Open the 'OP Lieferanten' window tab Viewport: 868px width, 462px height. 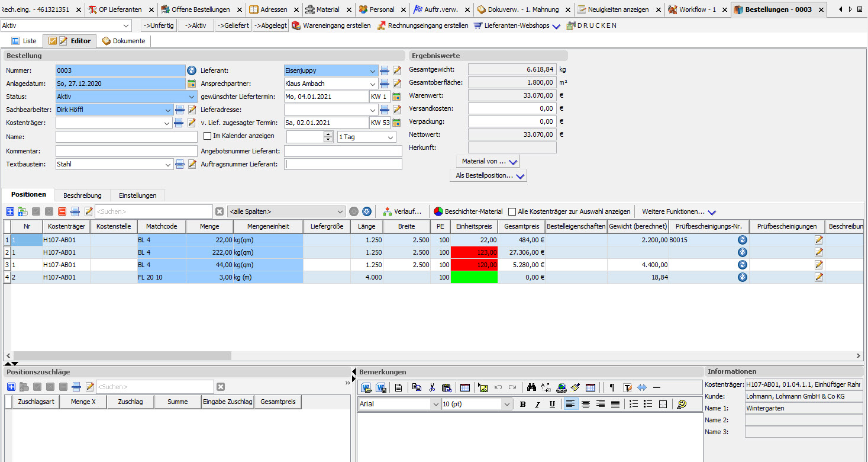point(120,9)
